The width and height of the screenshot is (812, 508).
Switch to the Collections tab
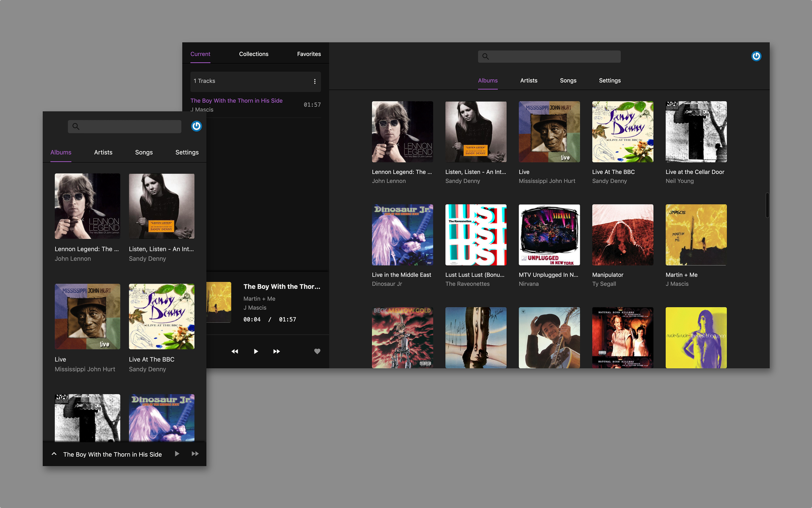click(x=253, y=54)
